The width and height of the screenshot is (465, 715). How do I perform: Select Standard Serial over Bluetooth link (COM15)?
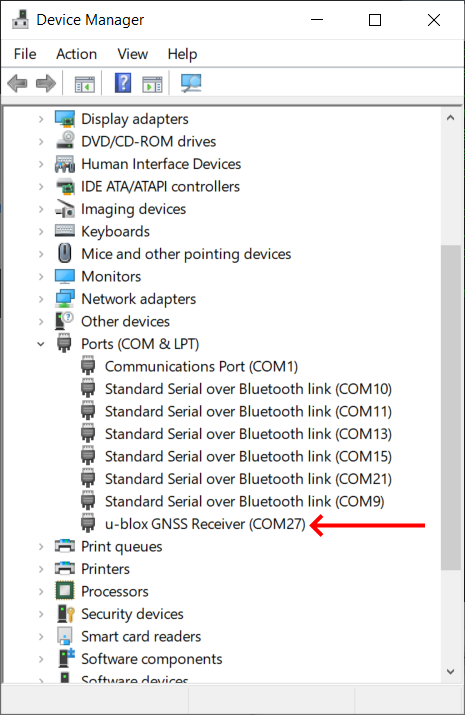[x=248, y=456]
